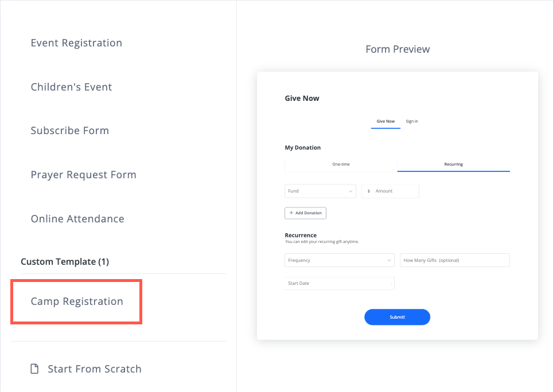
Task: Open the Fund dropdown
Action: tap(320, 191)
